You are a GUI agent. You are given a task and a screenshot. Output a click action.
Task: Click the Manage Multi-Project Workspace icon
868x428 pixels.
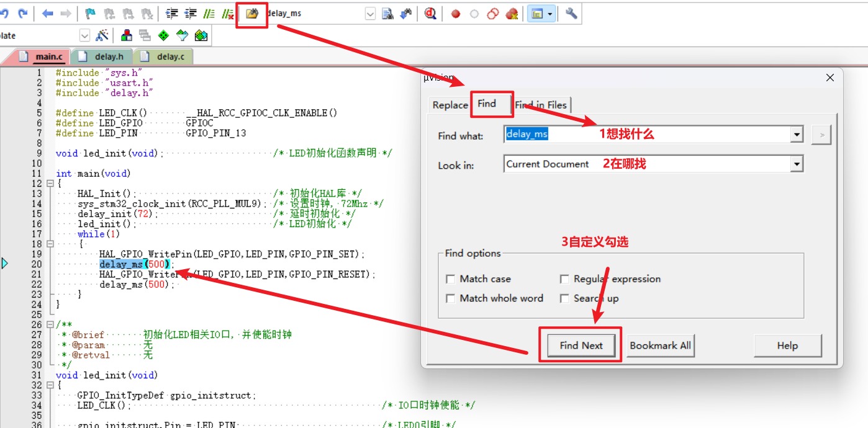click(145, 35)
